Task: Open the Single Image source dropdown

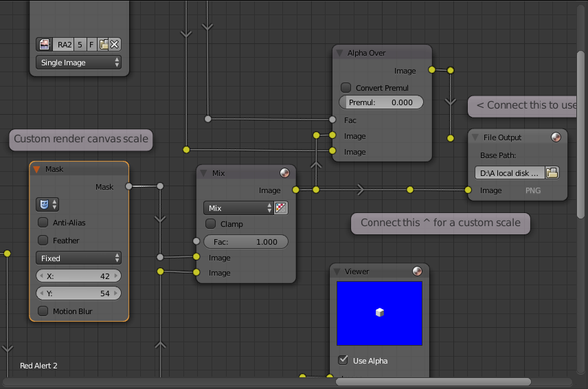Action: point(79,63)
